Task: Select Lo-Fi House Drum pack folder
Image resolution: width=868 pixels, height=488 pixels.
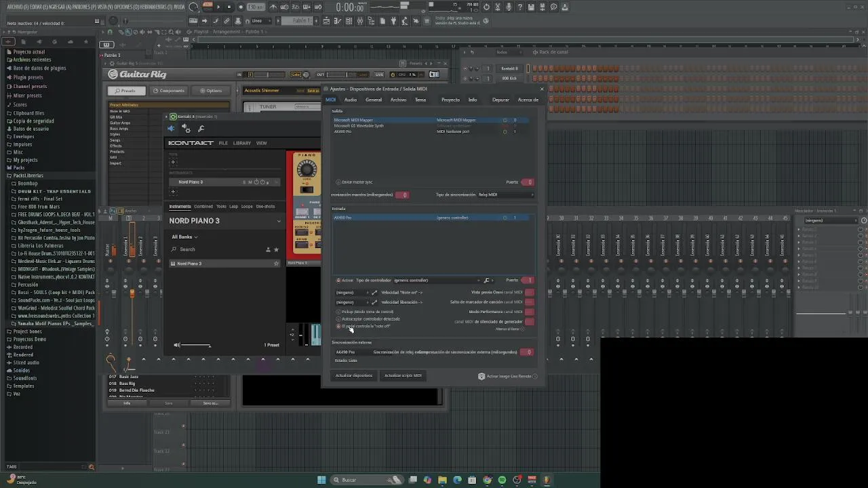Action: pyautogui.click(x=56, y=253)
